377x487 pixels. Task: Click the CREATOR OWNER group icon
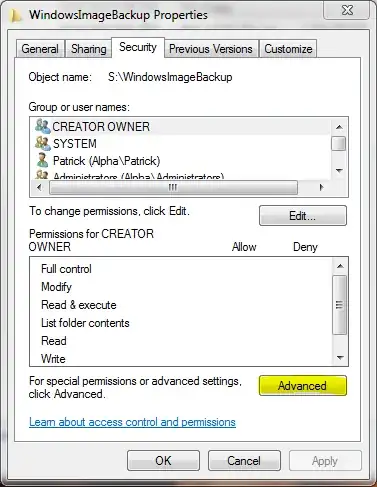click(x=43, y=126)
